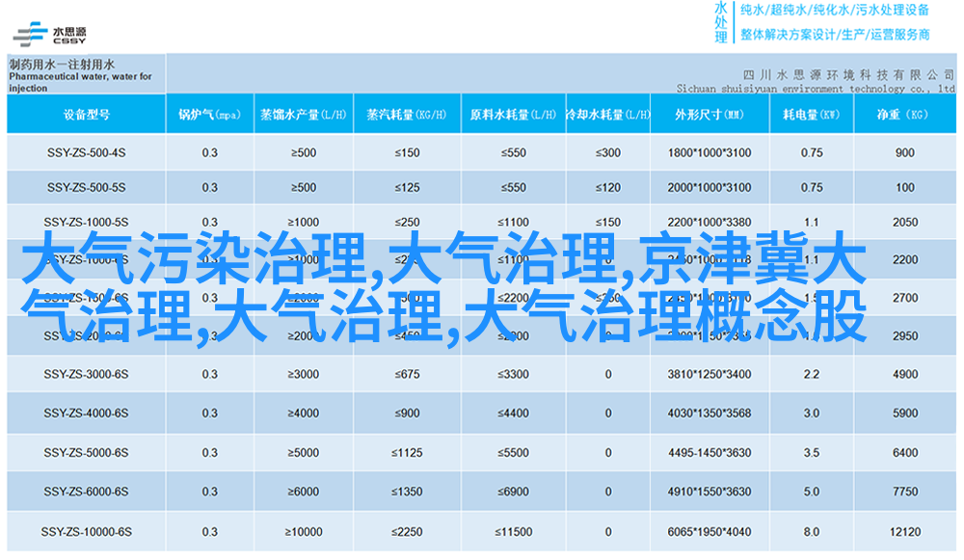Click the ≤250 steam consumption cell

tap(407, 222)
